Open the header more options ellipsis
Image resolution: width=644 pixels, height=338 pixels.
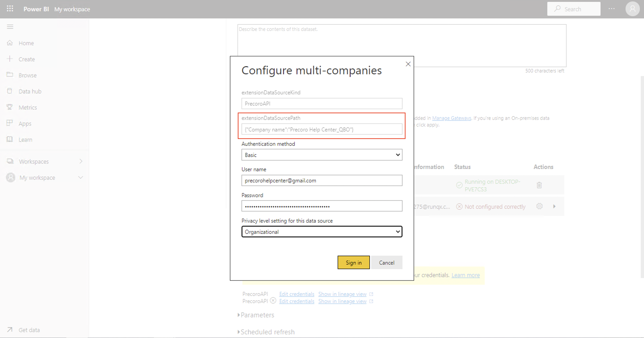click(612, 9)
